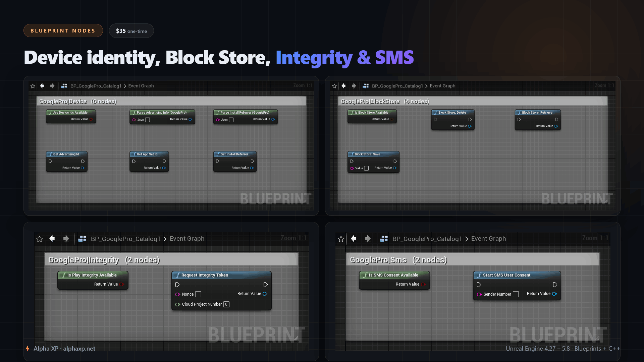644x362 pixels.
Task: Click the BLUEPRINT NODES badge
Action: [x=63, y=31]
